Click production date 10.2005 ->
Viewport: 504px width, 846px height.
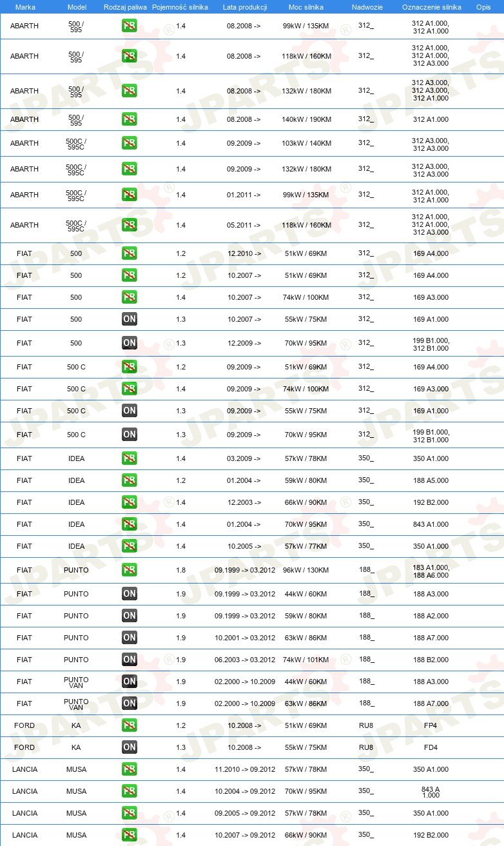(244, 546)
